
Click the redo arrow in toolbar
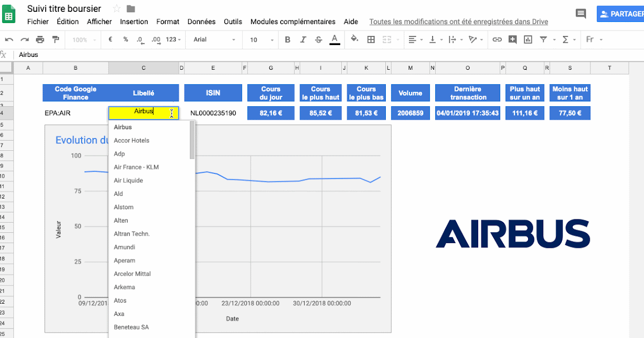[x=25, y=40]
